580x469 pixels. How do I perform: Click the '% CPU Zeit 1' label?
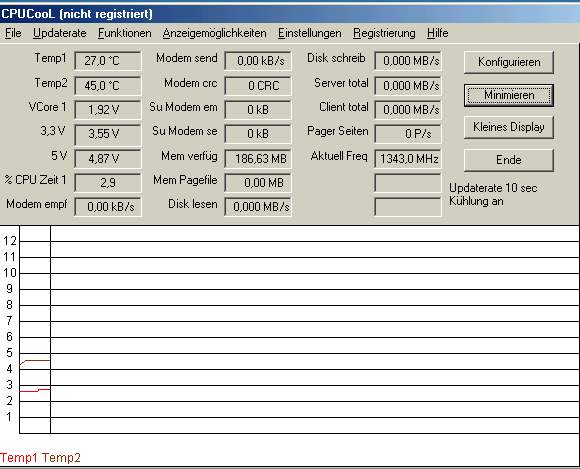(x=36, y=180)
